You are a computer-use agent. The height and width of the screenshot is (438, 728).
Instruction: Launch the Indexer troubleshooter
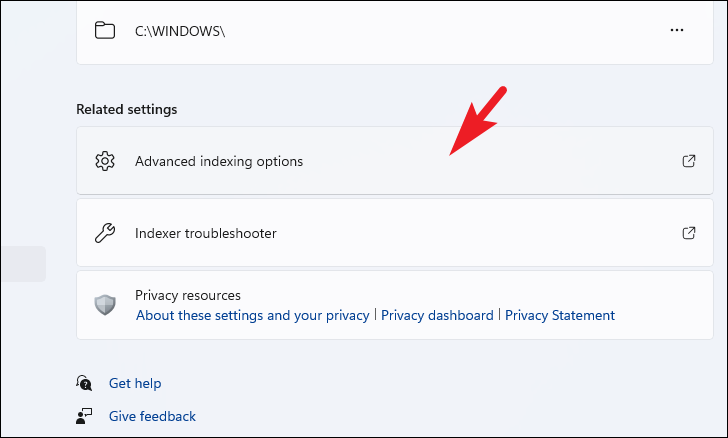click(395, 233)
